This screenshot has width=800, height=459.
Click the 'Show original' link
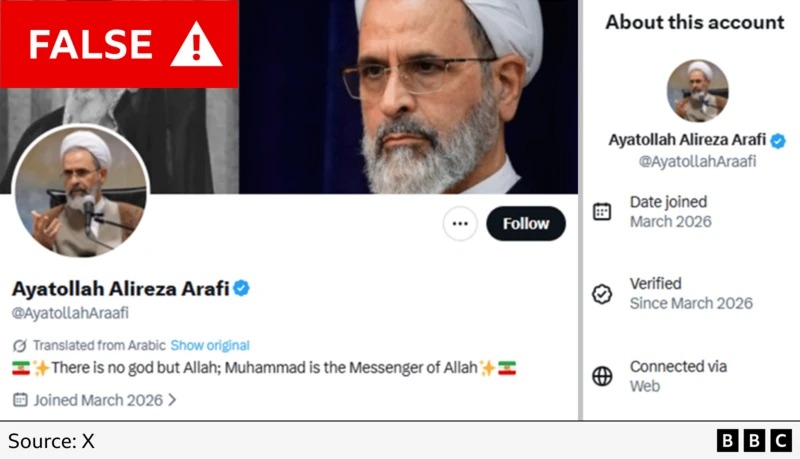(210, 345)
